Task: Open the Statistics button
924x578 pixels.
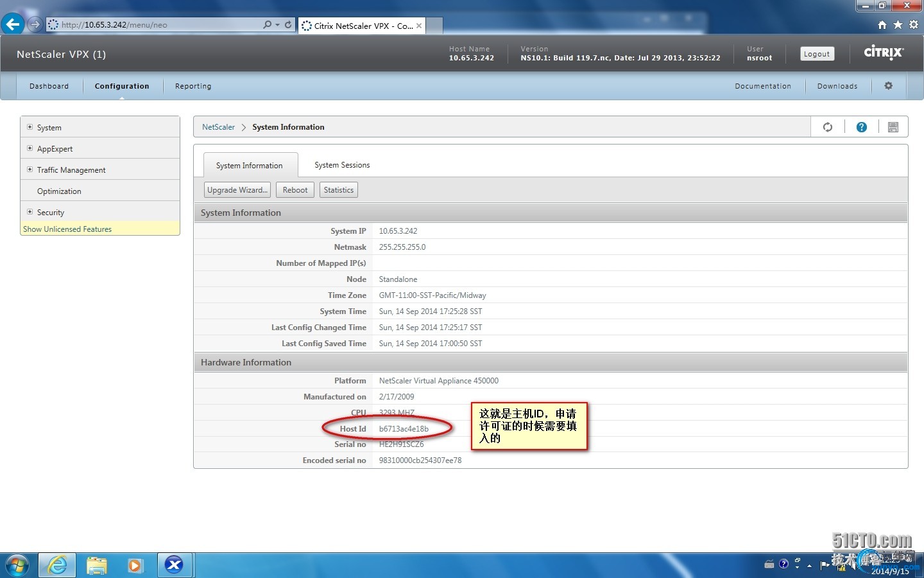Action: tap(339, 190)
